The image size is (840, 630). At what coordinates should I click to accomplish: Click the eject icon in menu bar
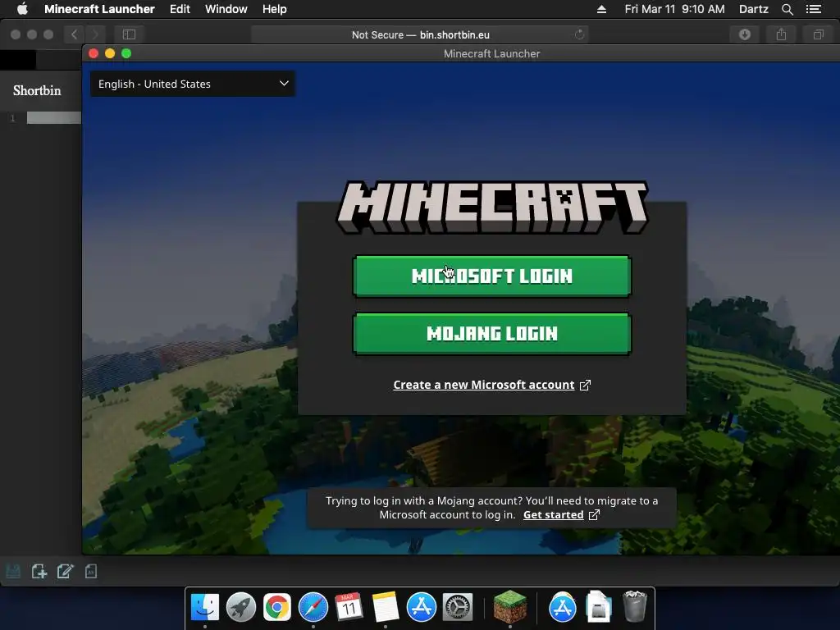click(601, 9)
